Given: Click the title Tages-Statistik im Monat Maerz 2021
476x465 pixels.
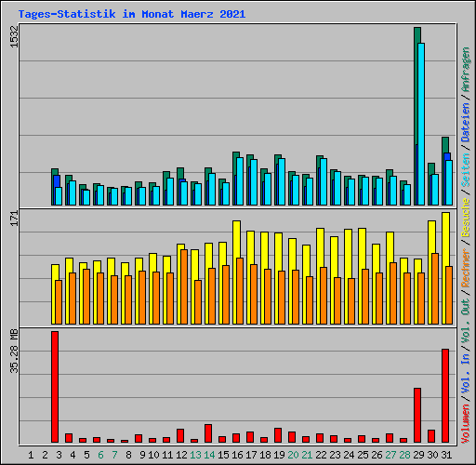Looking at the screenshot, I should 132,14.
